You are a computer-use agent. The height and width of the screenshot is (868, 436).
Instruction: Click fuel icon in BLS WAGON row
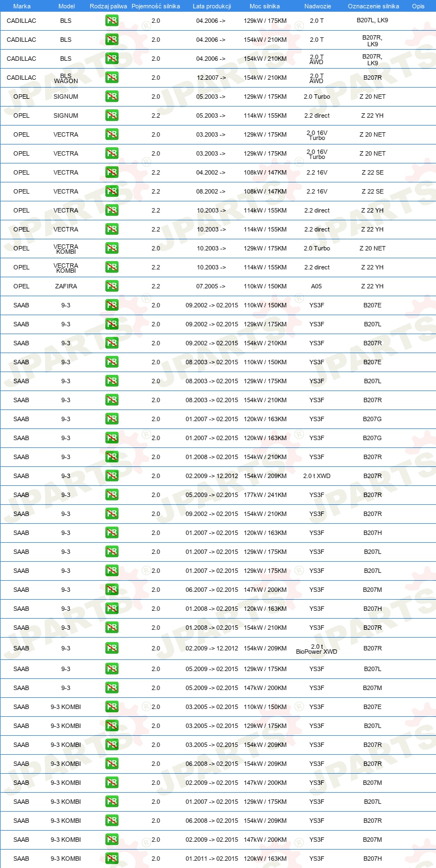pyautogui.click(x=112, y=78)
